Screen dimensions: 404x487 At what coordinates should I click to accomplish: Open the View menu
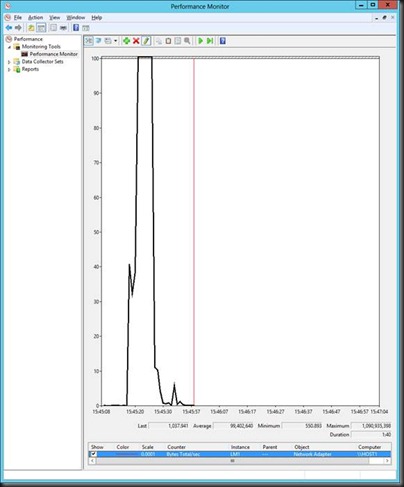coord(55,17)
